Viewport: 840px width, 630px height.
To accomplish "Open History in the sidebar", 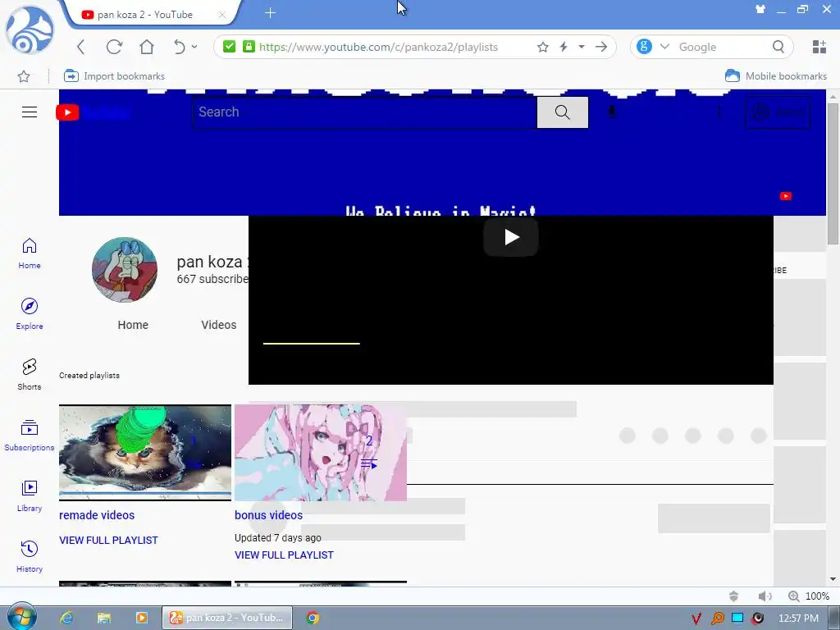I will [30, 556].
